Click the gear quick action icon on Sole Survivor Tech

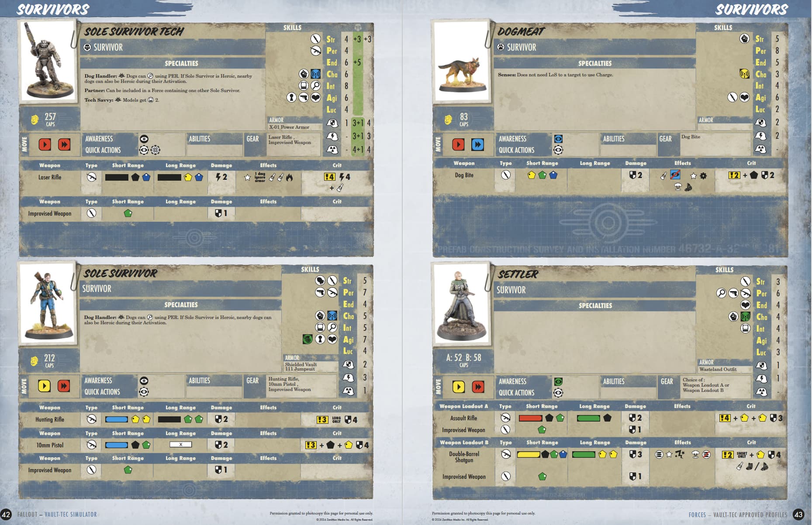point(155,150)
